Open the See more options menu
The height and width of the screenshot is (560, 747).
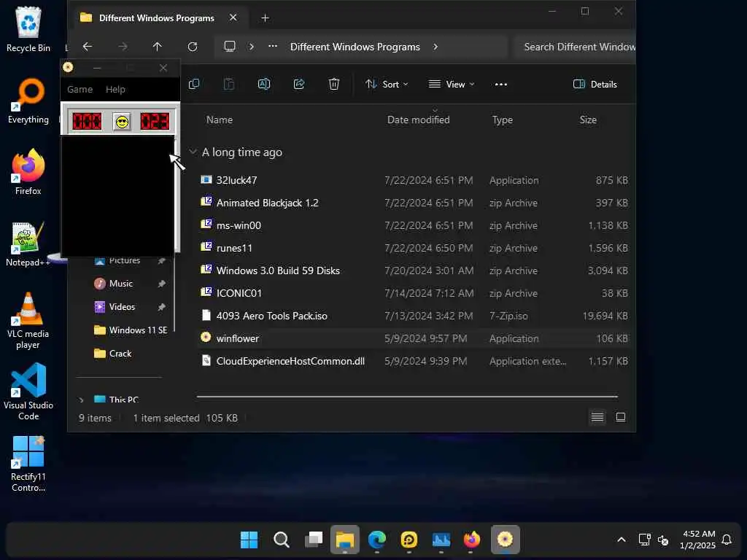point(500,85)
